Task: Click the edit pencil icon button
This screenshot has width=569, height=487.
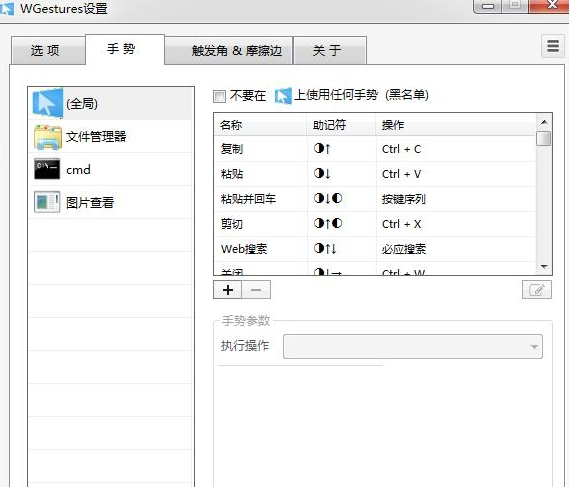Action: (537, 290)
